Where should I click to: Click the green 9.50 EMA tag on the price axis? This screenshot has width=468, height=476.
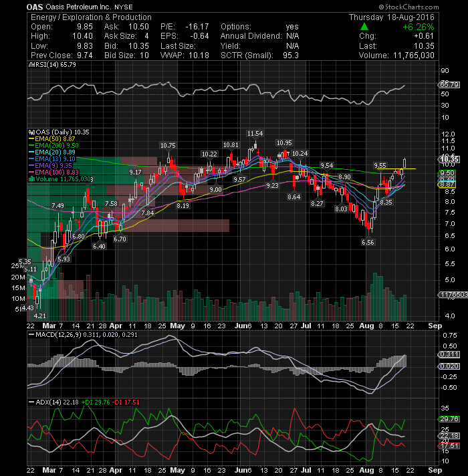coord(447,173)
